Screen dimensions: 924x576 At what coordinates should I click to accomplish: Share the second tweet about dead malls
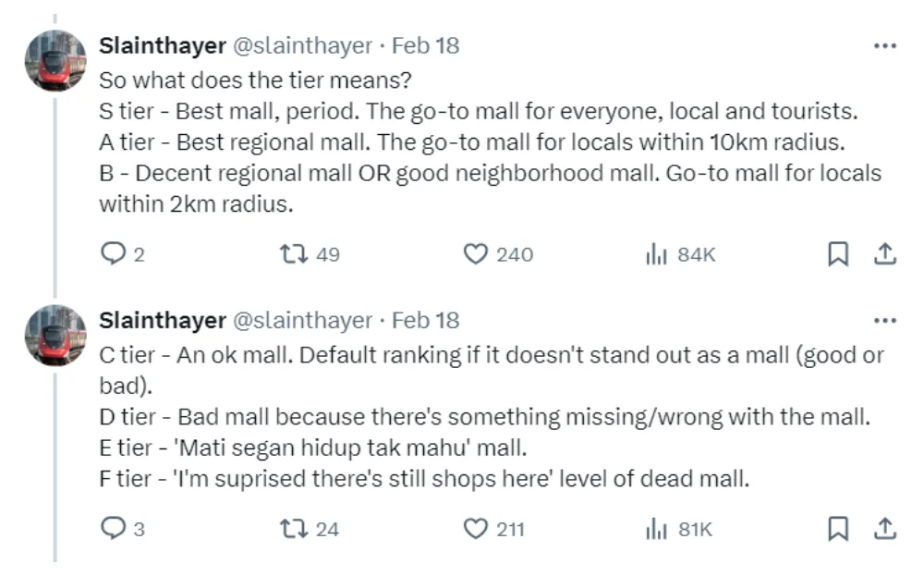[x=884, y=529]
